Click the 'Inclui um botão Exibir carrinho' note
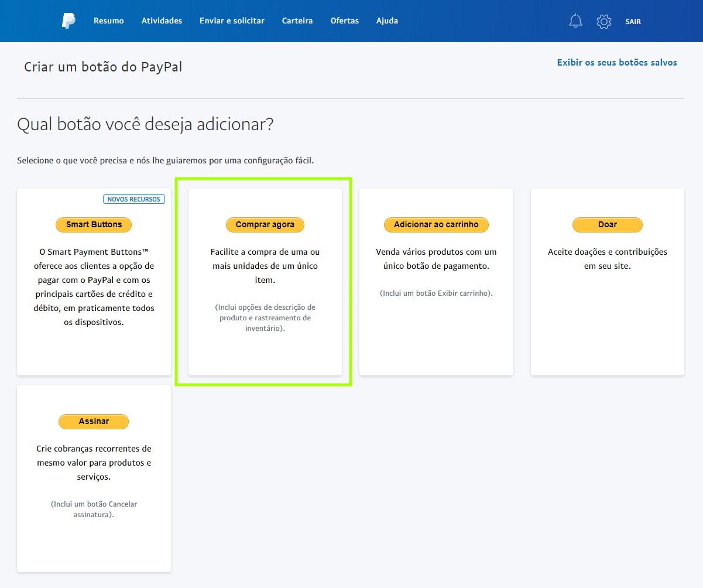 436,293
